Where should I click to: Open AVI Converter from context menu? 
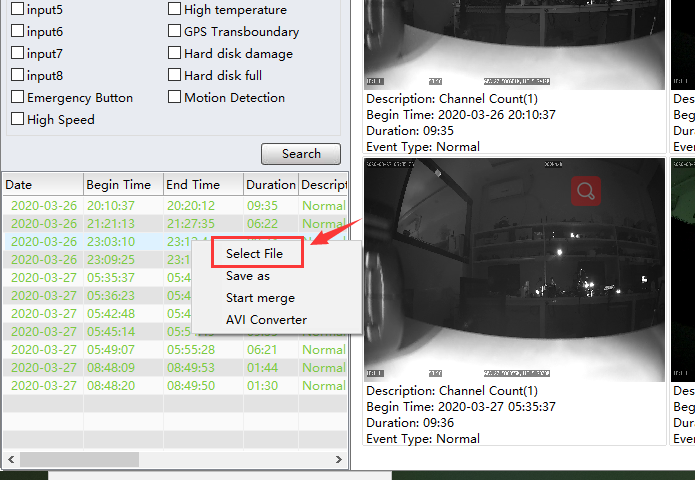[x=266, y=320]
